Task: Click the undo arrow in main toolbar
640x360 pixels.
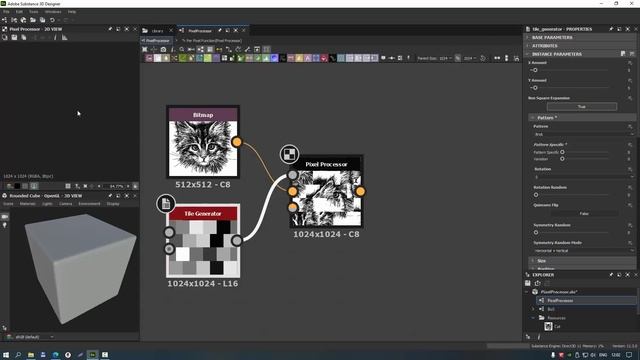Action: click(52, 20)
